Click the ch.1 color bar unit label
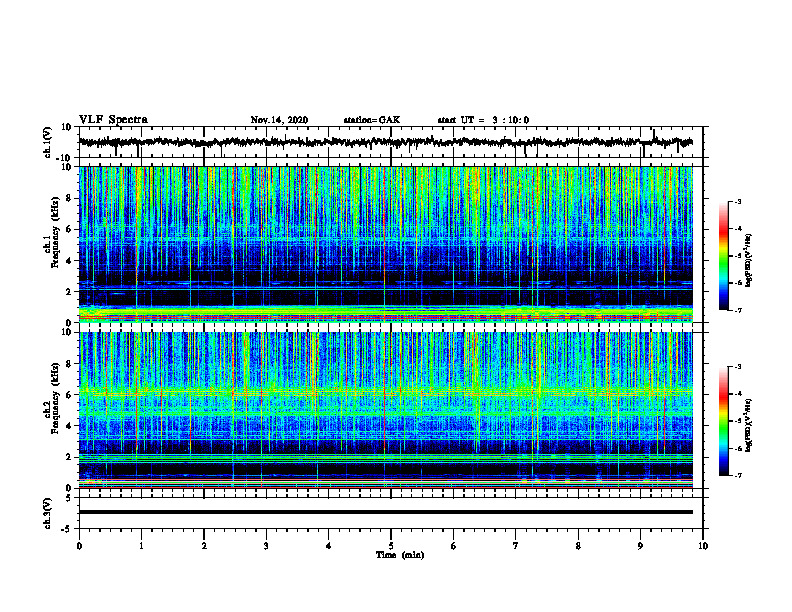This screenshot has height=612, width=792. (x=748, y=260)
